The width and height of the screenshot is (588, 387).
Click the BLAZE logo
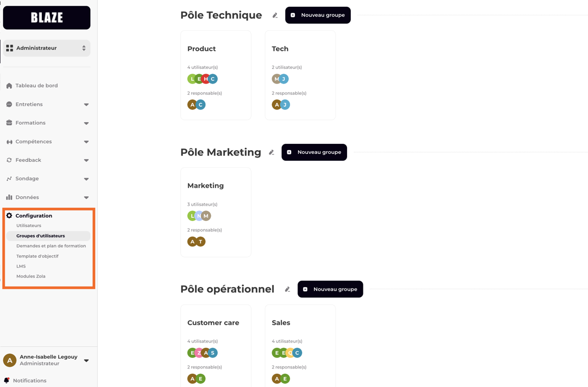tap(46, 17)
